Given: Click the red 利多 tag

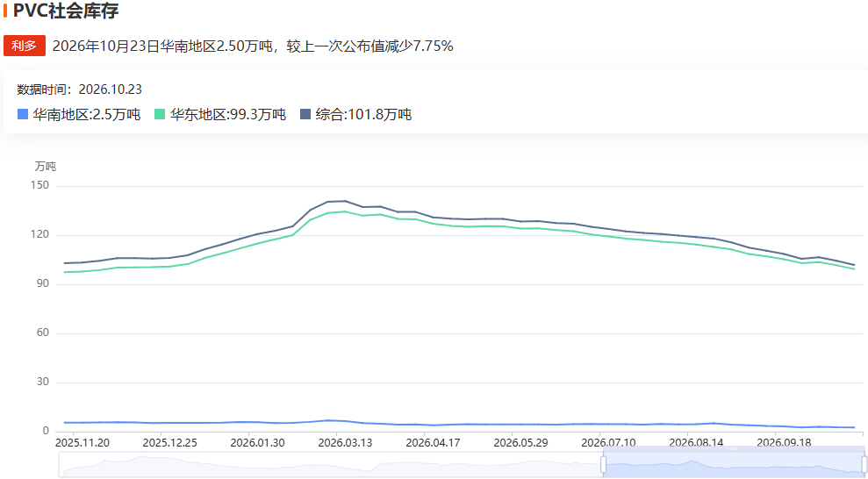Looking at the screenshot, I should pyautogui.click(x=25, y=46).
